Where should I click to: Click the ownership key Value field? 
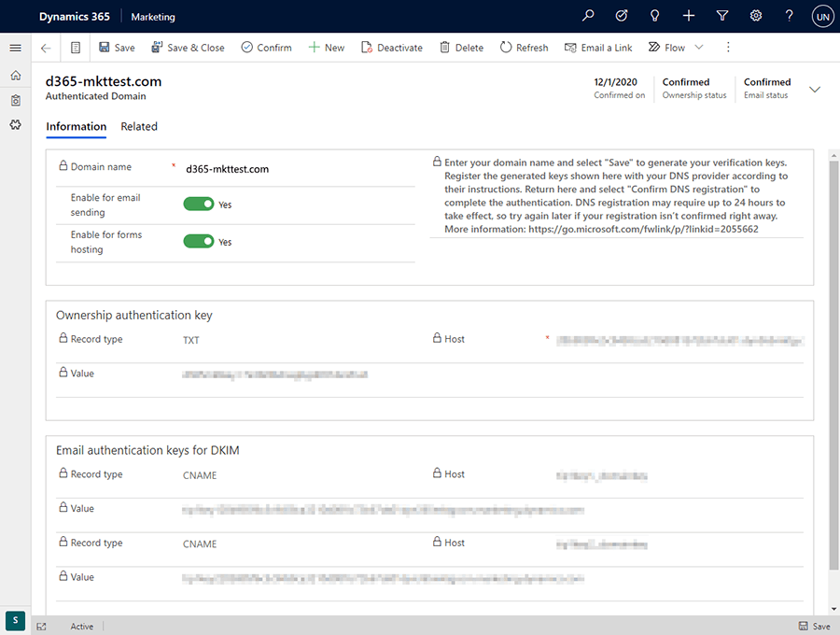274,375
